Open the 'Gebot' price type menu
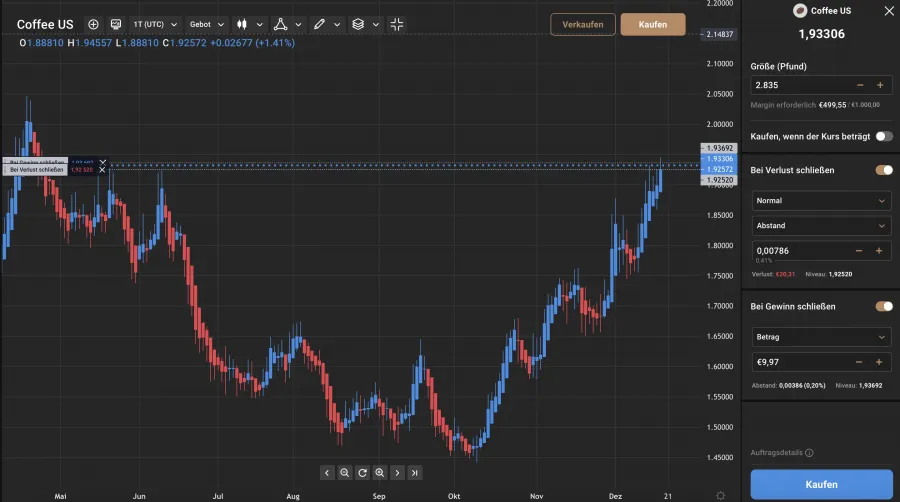900x502 pixels. coord(207,24)
